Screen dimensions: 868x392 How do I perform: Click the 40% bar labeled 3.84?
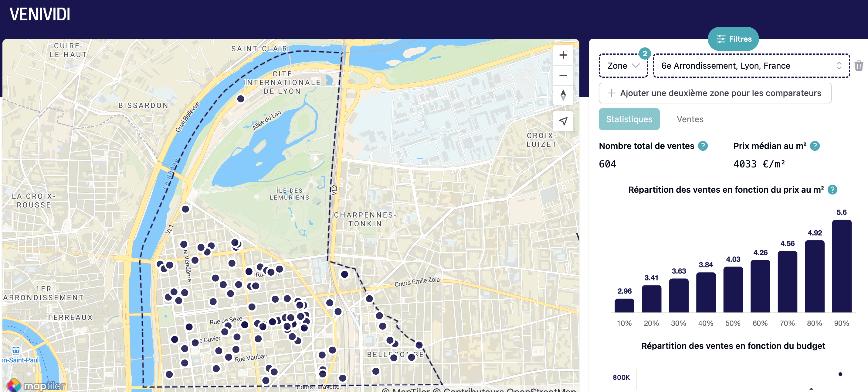706,292
